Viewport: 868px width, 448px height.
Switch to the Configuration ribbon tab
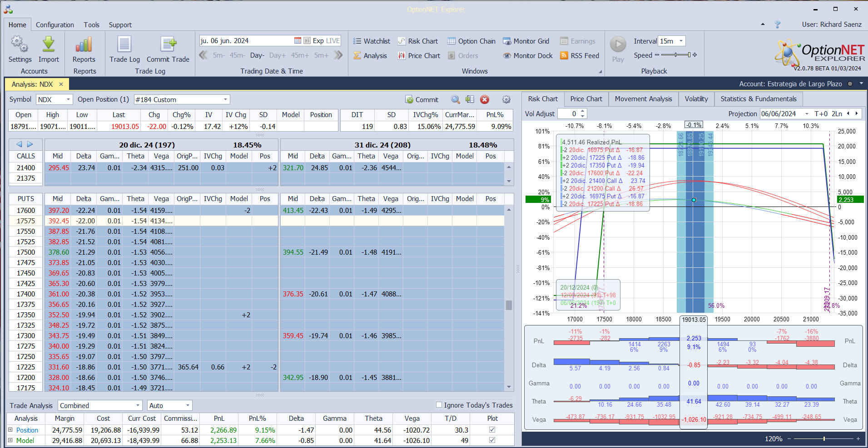(55, 25)
